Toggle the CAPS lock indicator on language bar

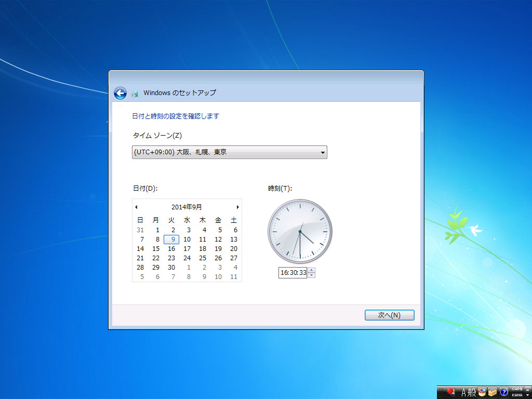(x=516, y=389)
